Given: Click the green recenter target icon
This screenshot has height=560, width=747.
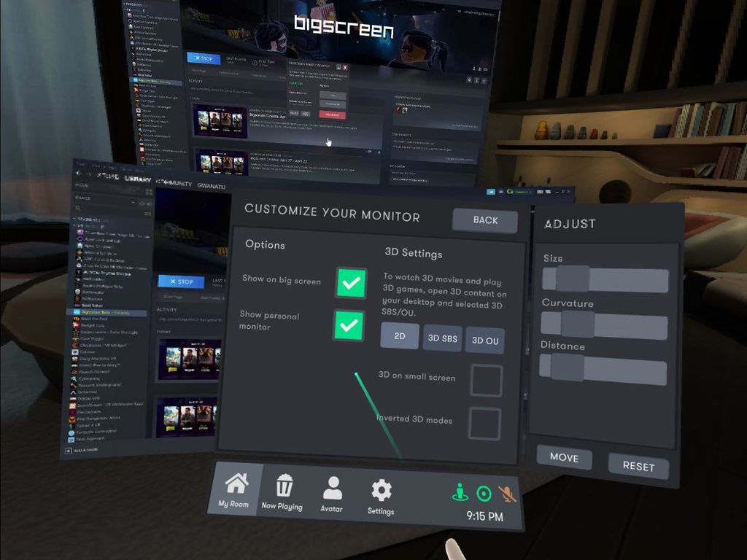Looking at the screenshot, I should [482, 494].
